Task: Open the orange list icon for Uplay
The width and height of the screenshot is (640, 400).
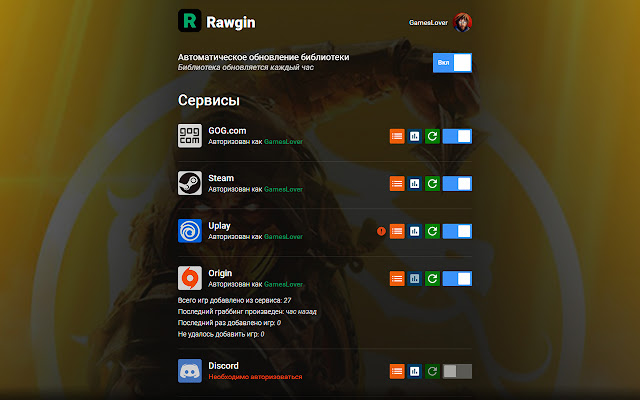Action: 397,231
